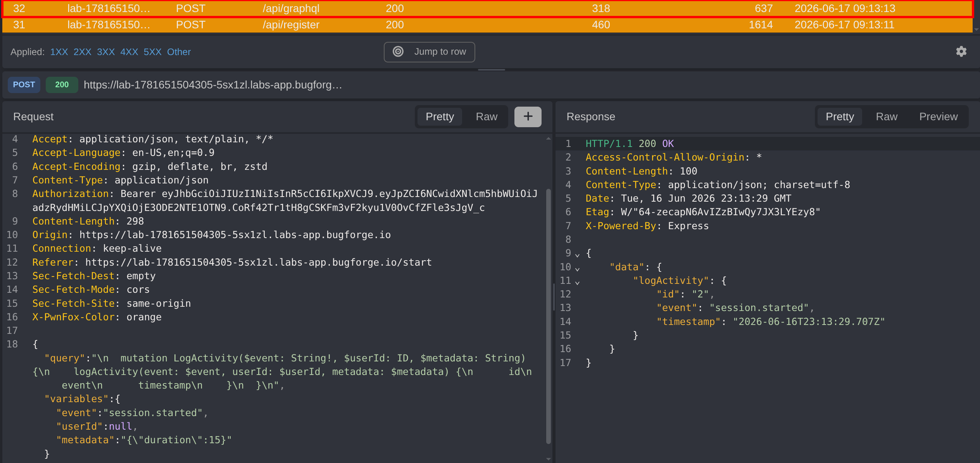
Task: Select history row 31 /api/register
Action: click(x=488, y=25)
